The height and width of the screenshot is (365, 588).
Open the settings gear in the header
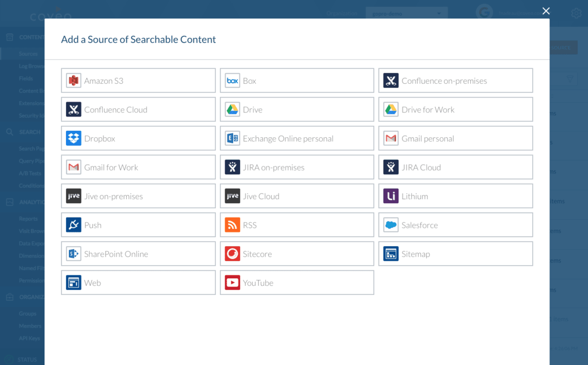(x=576, y=13)
